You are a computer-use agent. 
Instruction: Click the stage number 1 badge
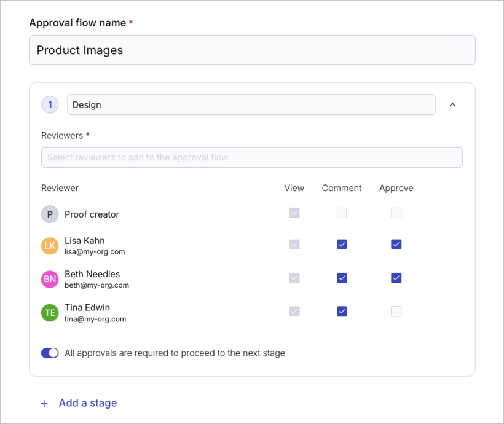click(x=50, y=104)
